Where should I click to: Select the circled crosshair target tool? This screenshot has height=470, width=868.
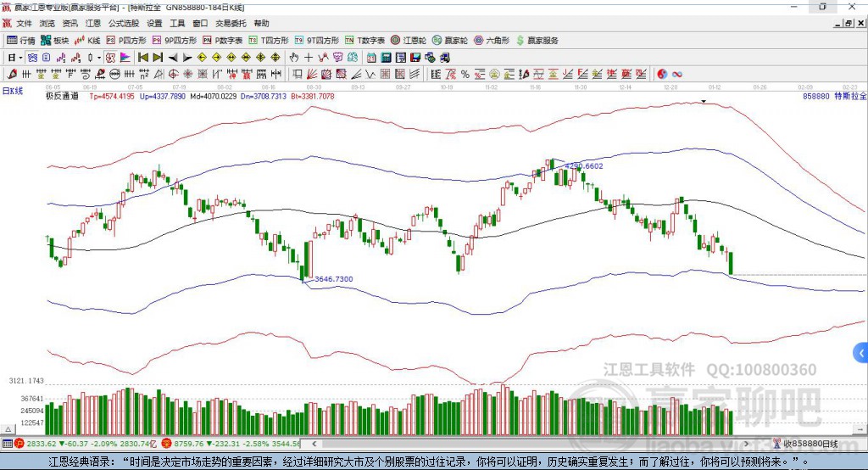[173, 74]
